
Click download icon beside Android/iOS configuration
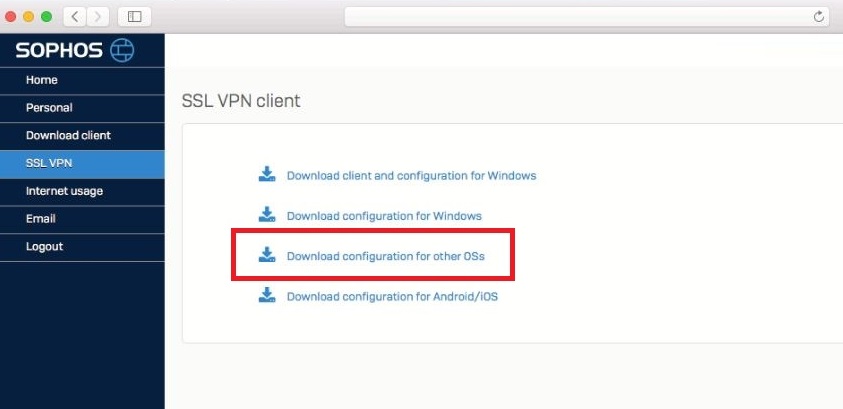coord(267,295)
